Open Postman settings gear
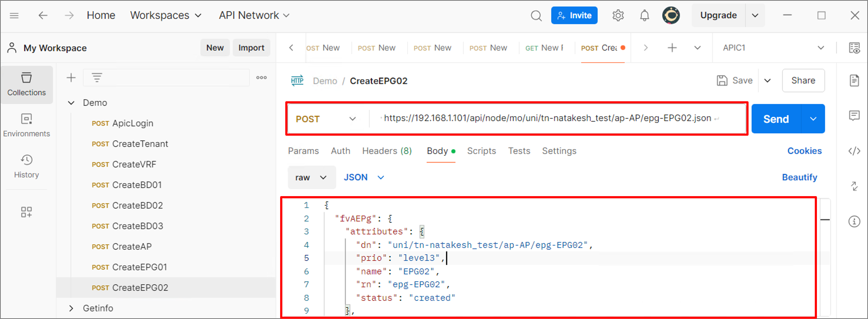Screen dimensions: 868x319 point(618,15)
